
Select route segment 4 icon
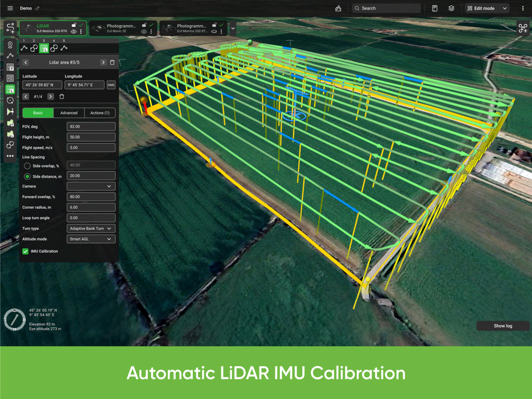point(54,48)
